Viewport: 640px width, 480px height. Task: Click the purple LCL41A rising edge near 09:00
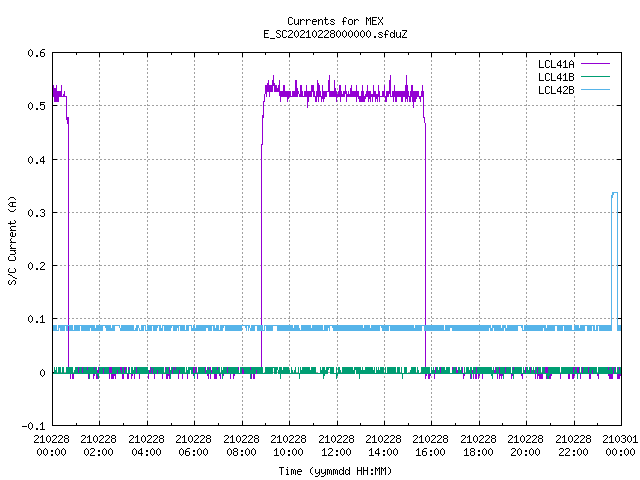(x=262, y=245)
